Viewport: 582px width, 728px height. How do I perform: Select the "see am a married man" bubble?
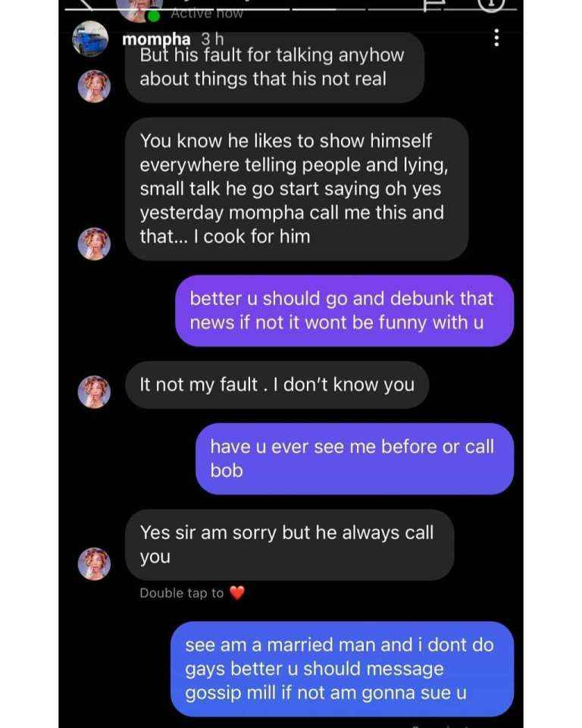point(342,669)
